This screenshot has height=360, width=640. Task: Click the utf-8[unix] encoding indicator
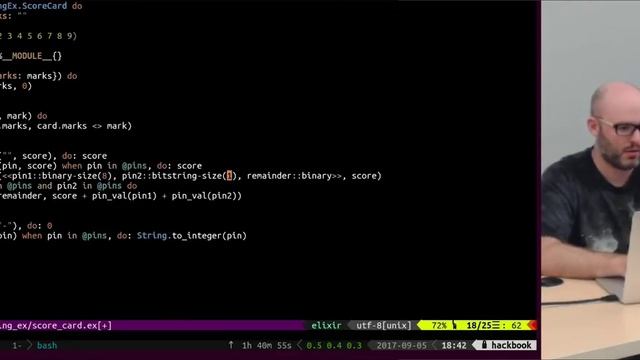pyautogui.click(x=384, y=325)
